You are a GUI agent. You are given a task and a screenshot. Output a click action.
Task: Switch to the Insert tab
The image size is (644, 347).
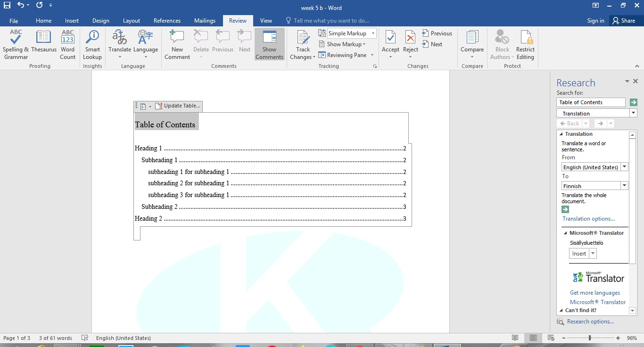coord(72,21)
